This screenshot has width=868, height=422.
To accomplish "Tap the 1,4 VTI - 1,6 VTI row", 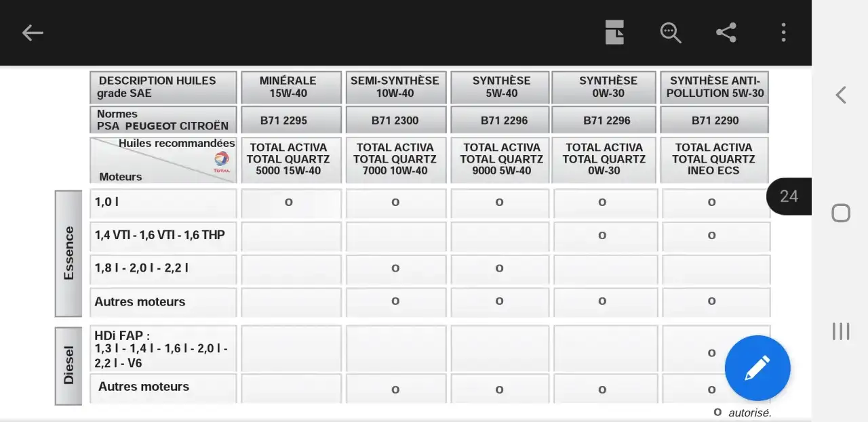I will point(163,236).
